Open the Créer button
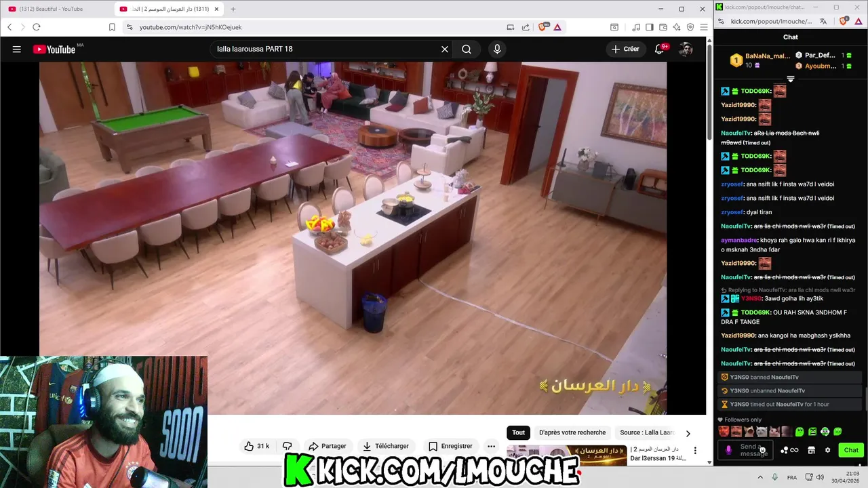 (625, 49)
